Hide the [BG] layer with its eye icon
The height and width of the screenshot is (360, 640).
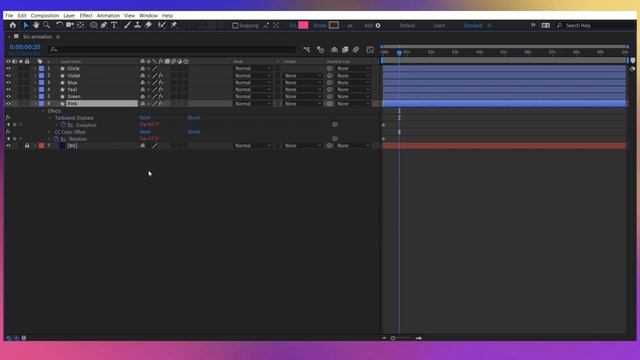pyautogui.click(x=8, y=146)
